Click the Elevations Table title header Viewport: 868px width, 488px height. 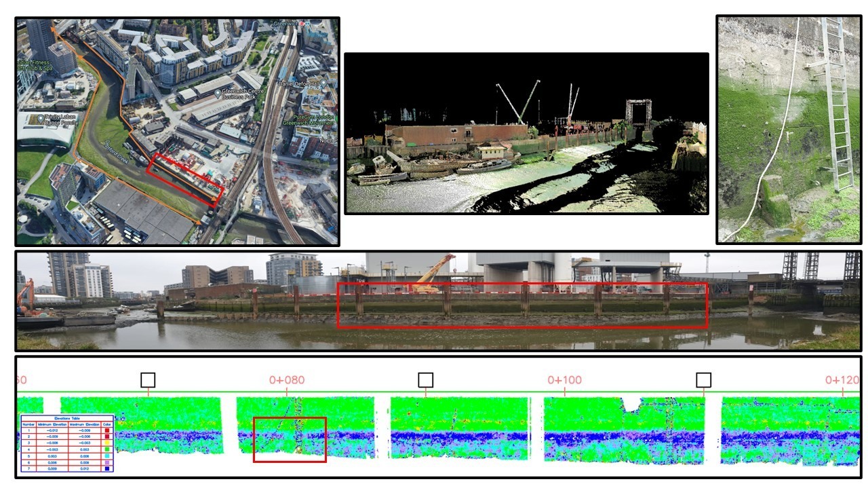tap(66, 419)
